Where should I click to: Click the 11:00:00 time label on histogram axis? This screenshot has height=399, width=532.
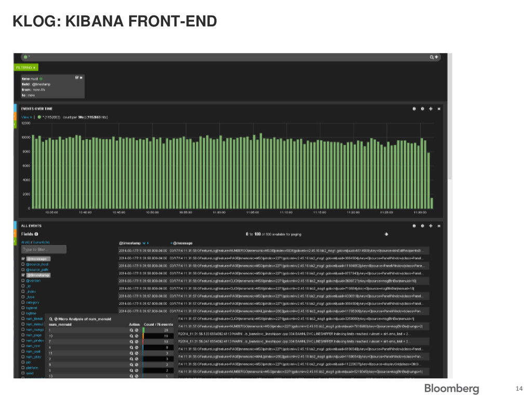(219, 212)
